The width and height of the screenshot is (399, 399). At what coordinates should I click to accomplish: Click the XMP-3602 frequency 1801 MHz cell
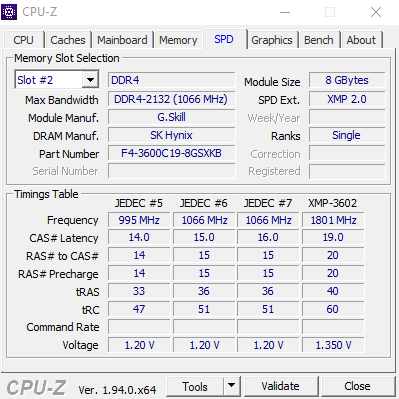333,220
